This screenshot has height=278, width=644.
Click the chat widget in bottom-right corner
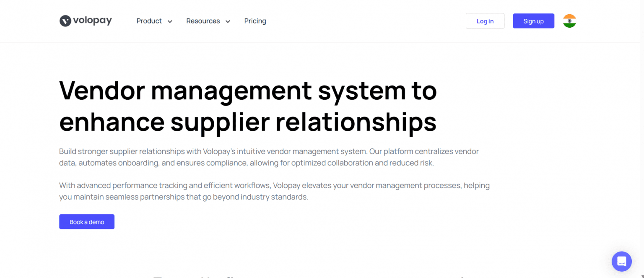[621, 261]
